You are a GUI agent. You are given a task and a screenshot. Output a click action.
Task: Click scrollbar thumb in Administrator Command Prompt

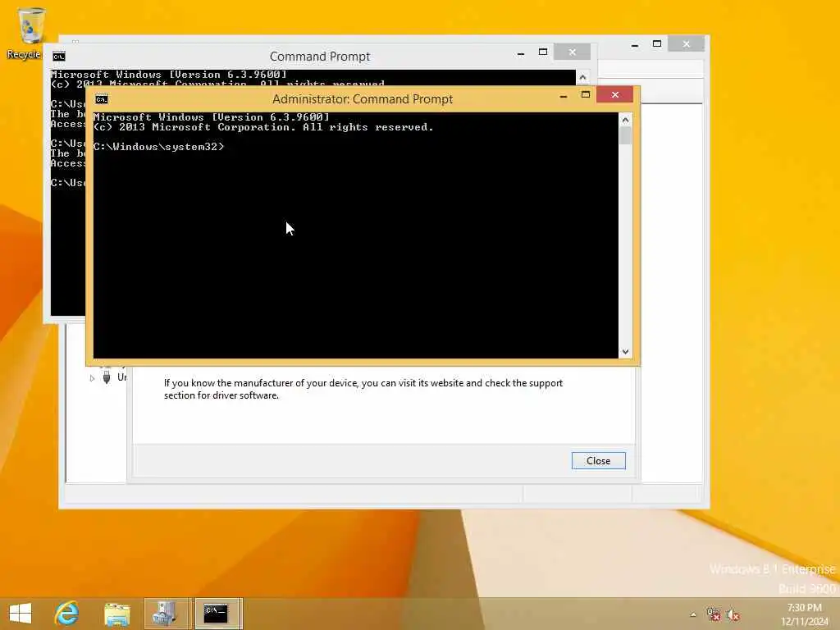pyautogui.click(x=625, y=135)
